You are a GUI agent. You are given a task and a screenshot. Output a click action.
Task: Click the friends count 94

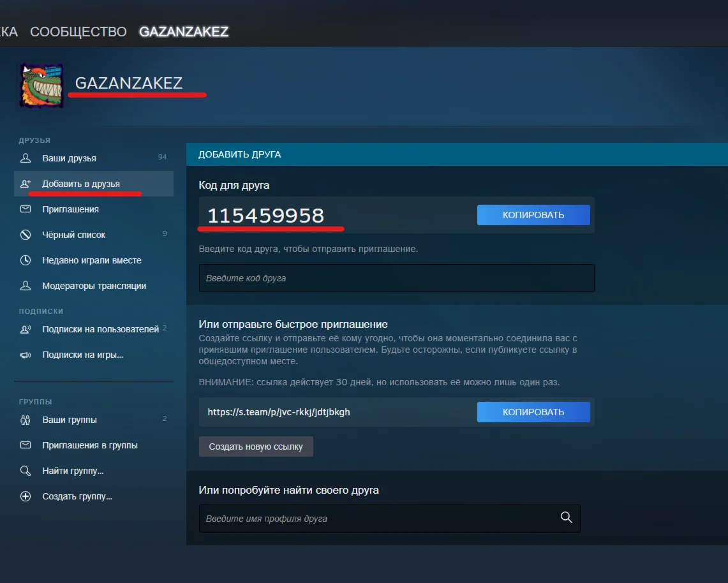[x=162, y=158]
